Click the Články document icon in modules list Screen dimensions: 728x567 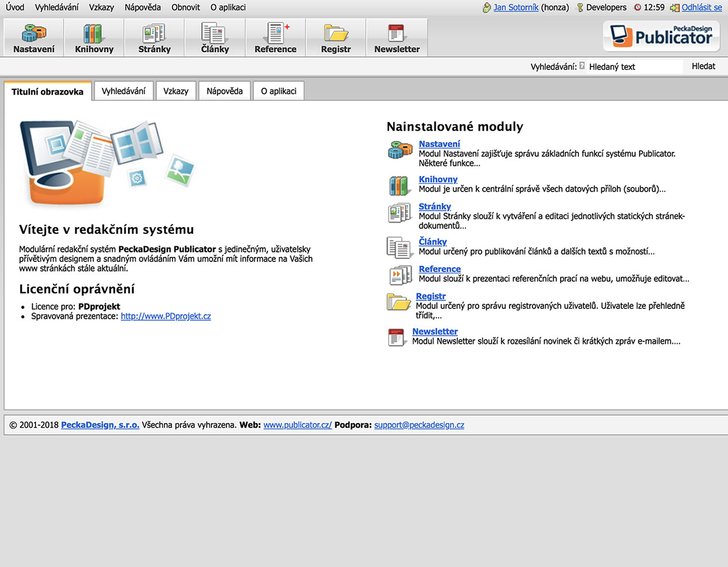tap(400, 248)
